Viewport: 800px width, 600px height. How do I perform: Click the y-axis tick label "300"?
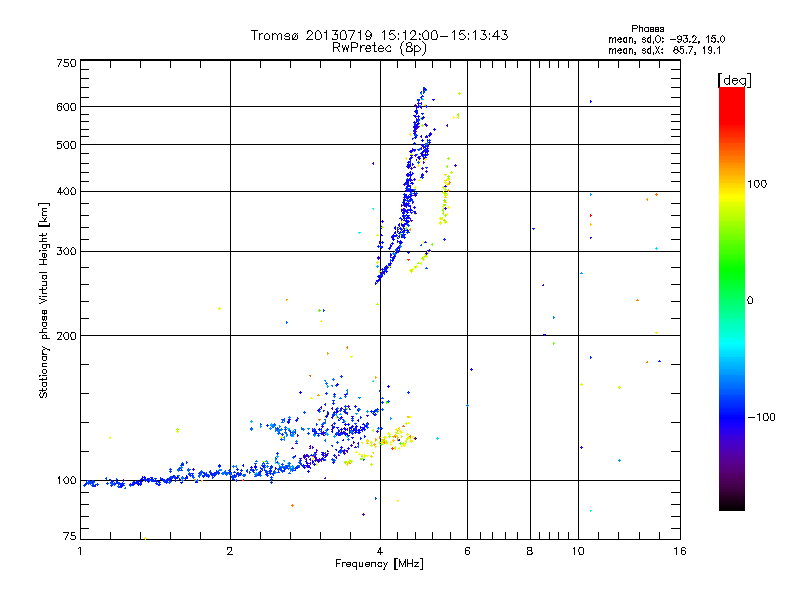67,252
